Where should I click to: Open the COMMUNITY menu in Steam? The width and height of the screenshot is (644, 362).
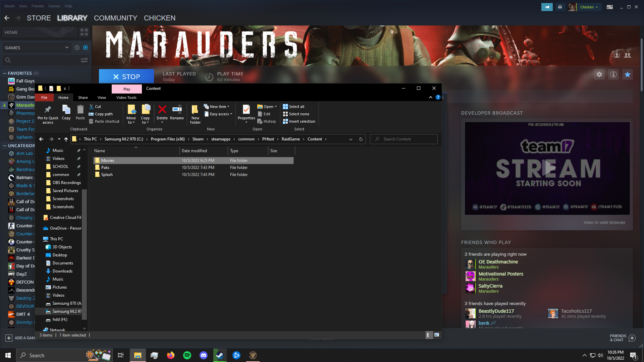coord(115,18)
